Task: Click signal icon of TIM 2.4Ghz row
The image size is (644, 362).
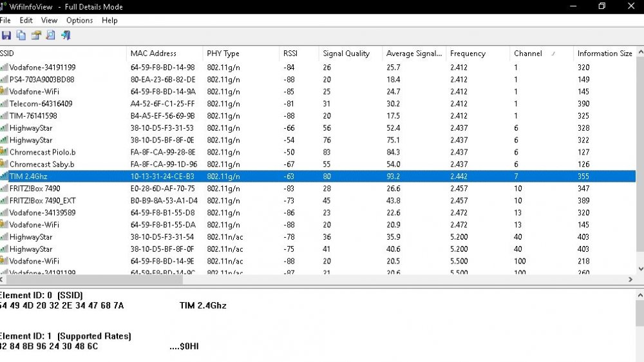Action: 4,176
